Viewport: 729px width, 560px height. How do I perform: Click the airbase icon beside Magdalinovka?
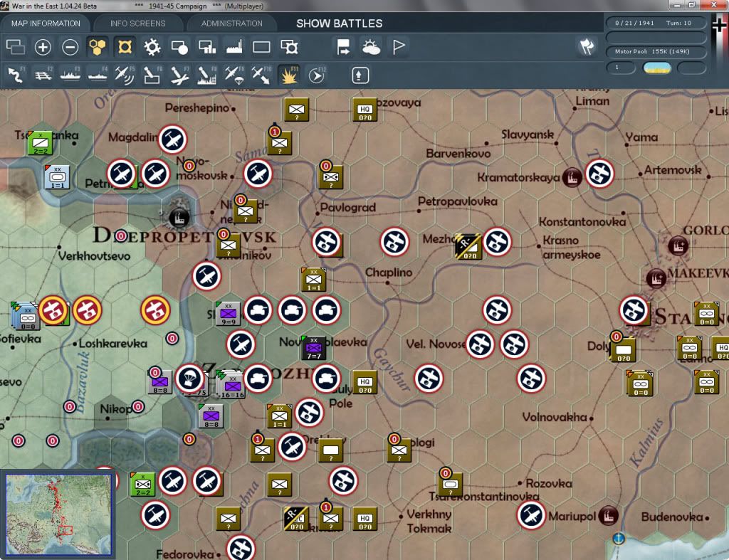tap(172, 139)
